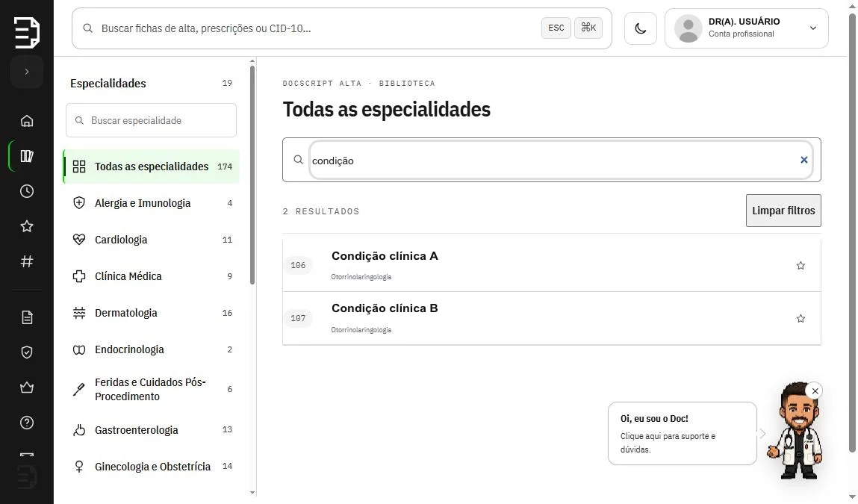The width and height of the screenshot is (858, 504).
Task: Open the Doc assistant chat bubble
Action: (x=683, y=433)
